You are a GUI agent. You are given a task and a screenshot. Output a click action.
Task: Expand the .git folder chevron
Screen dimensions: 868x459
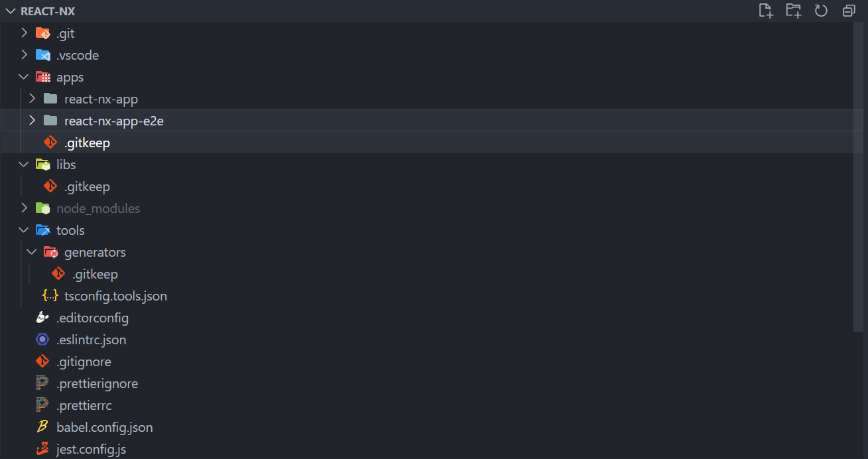point(24,33)
